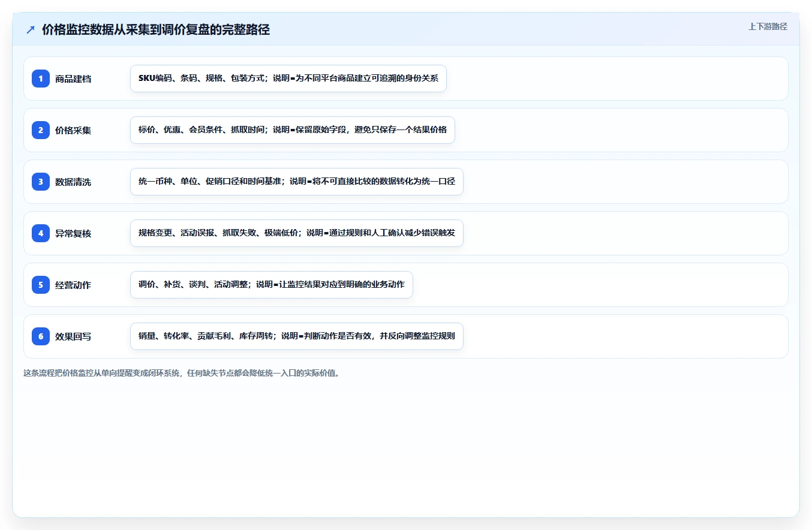Click the 商品建档 step label

point(73,79)
